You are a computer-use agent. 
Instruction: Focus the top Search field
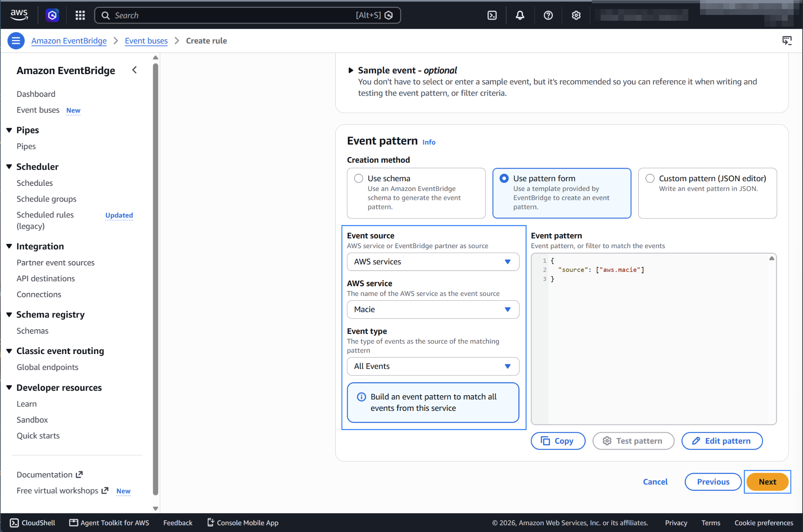[x=247, y=15]
